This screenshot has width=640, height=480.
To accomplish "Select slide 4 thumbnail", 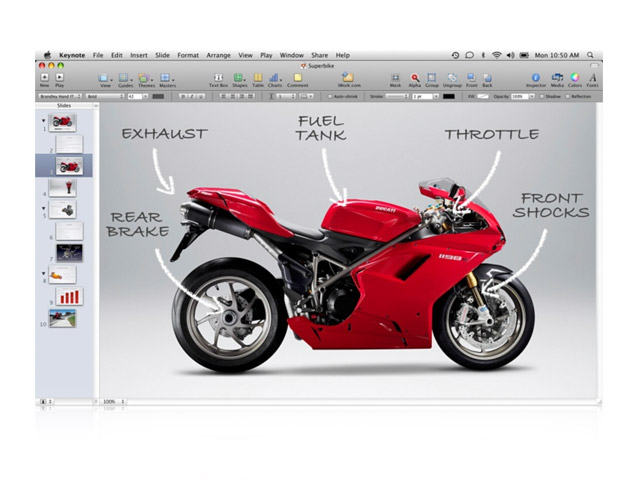I will click(62, 188).
